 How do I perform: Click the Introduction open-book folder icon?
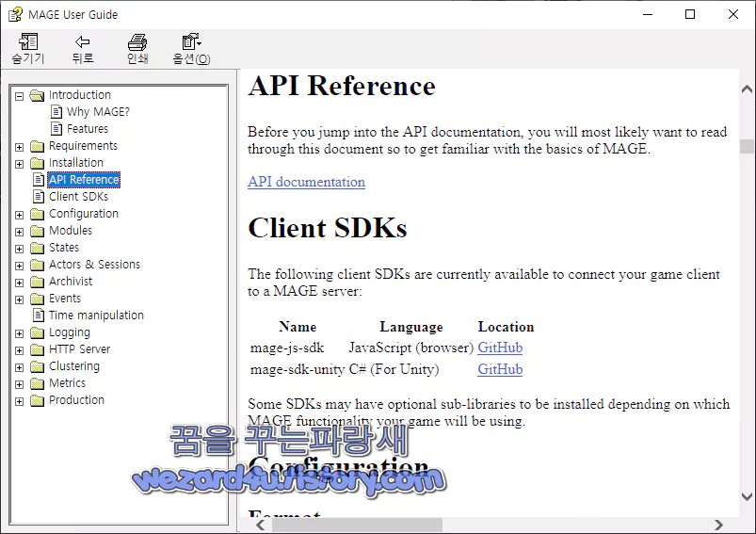[x=37, y=95]
